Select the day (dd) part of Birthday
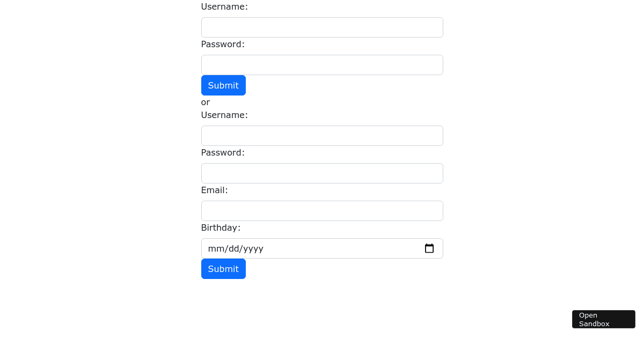Viewport: 644px width, 338px height. click(232, 248)
